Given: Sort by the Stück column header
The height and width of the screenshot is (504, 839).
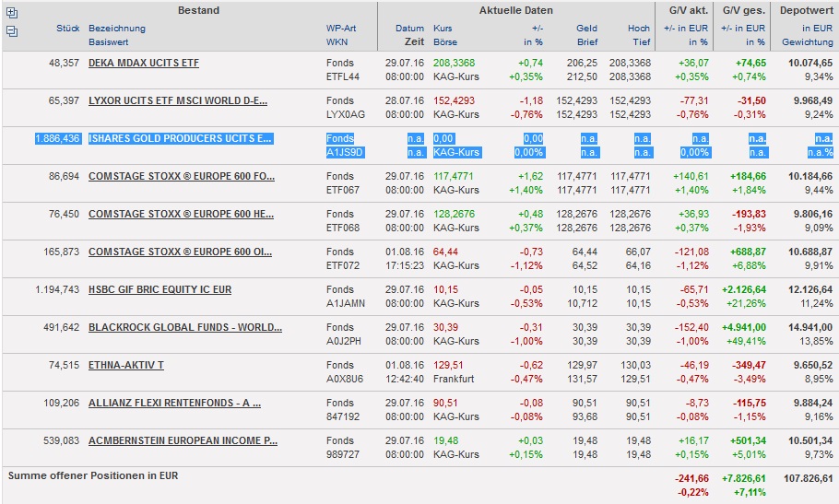Looking at the screenshot, I should tap(67, 29).
